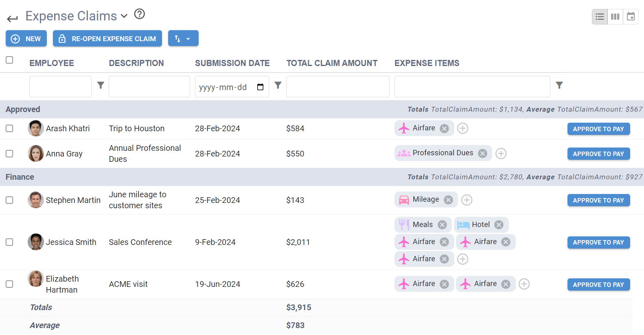Approve to pay Elizabeth Hartman's claim
The width and height of the screenshot is (644, 335).
[598, 284]
